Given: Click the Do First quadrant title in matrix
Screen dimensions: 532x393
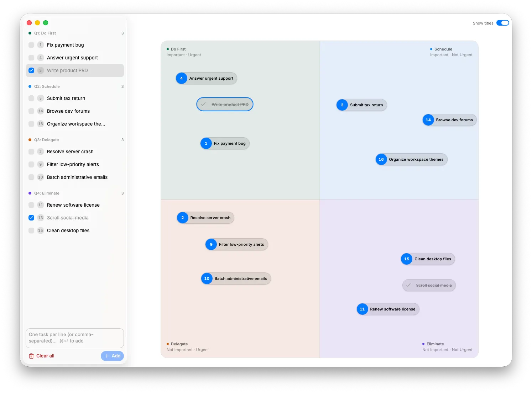Looking at the screenshot, I should click(x=178, y=49).
